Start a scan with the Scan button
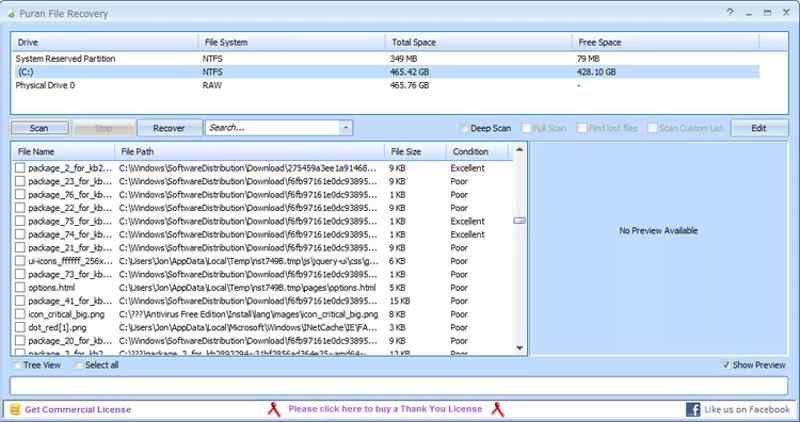 pos(39,128)
